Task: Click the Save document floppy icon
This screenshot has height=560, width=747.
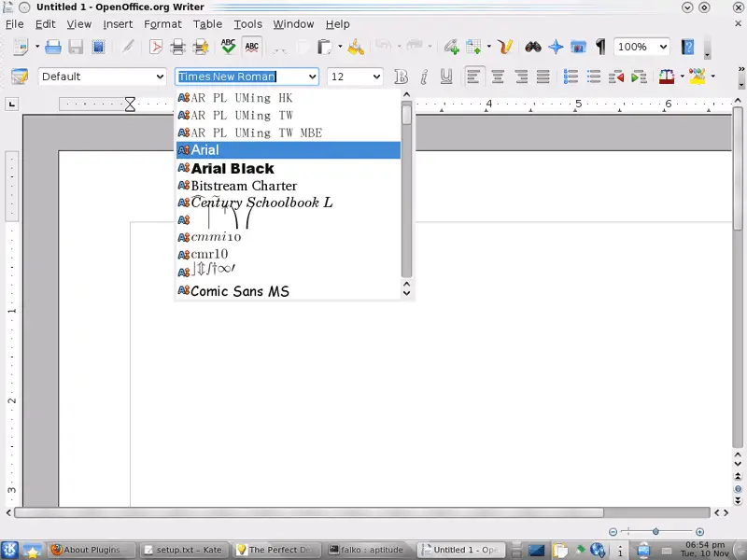Action: tap(76, 47)
